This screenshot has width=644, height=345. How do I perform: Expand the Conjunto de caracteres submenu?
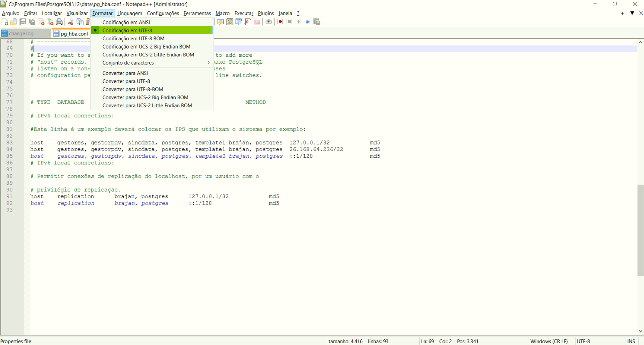click(128, 63)
